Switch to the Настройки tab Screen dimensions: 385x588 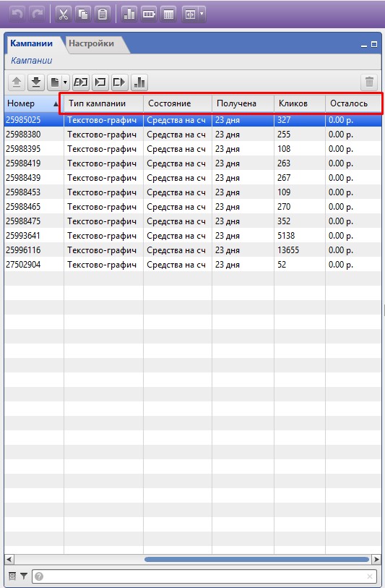pos(92,43)
